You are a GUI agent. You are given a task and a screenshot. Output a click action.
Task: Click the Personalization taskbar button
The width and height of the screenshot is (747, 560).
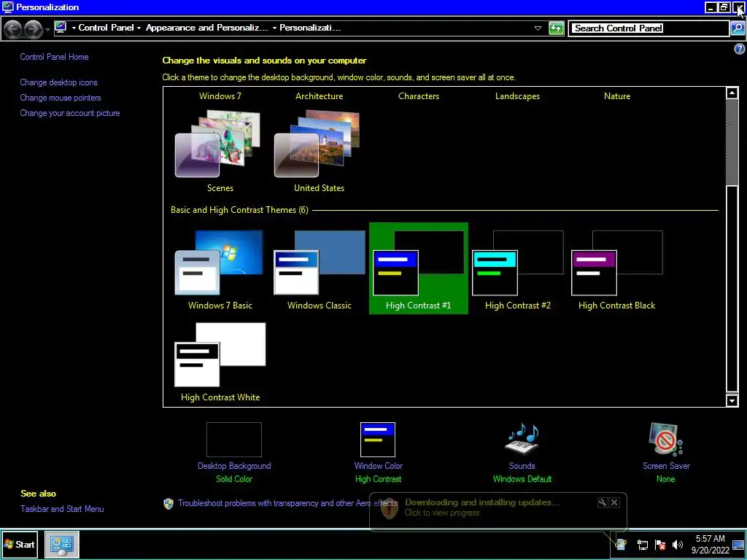tap(62, 544)
